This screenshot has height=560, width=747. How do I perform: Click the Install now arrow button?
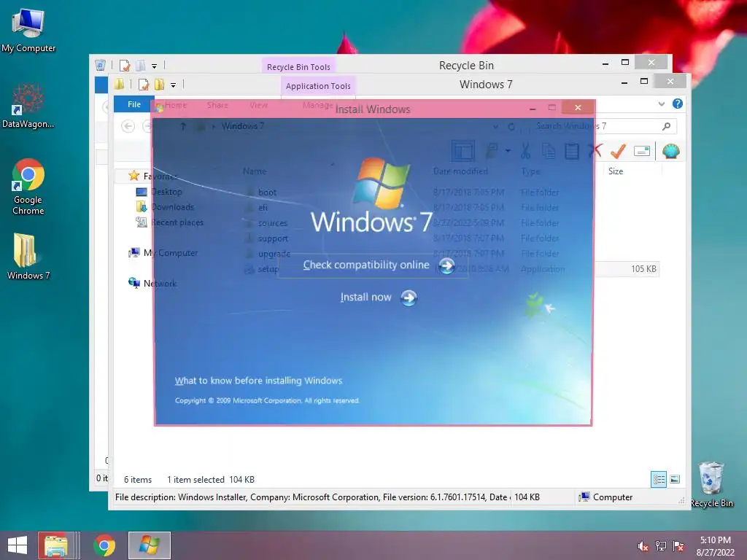coord(409,298)
